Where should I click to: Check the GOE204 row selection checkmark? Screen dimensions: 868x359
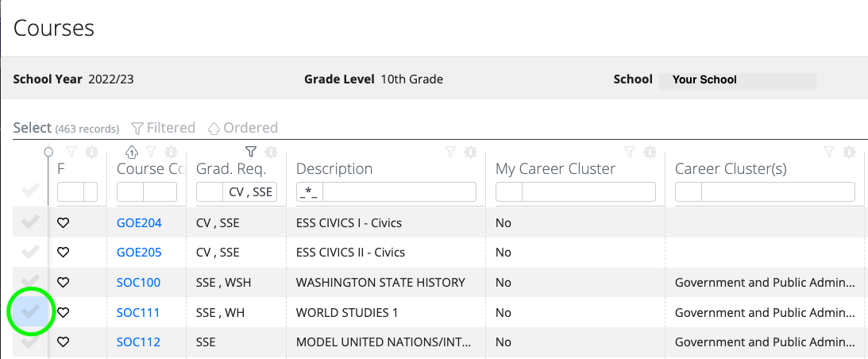30,222
